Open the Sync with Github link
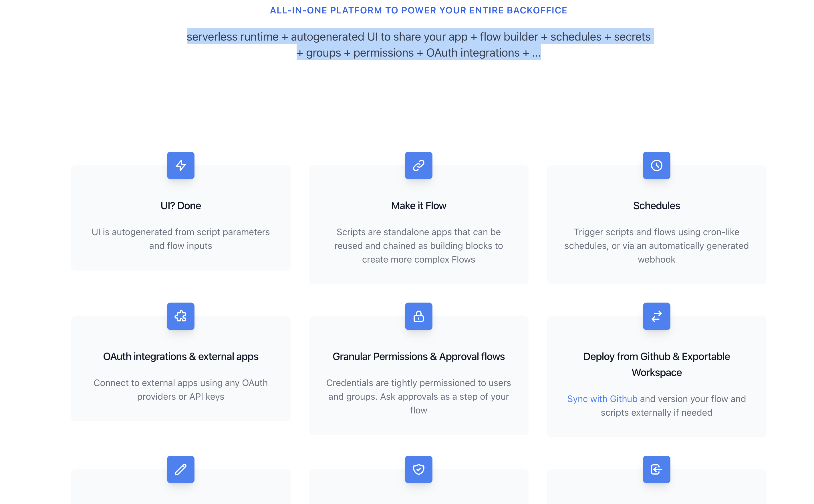 602,399
